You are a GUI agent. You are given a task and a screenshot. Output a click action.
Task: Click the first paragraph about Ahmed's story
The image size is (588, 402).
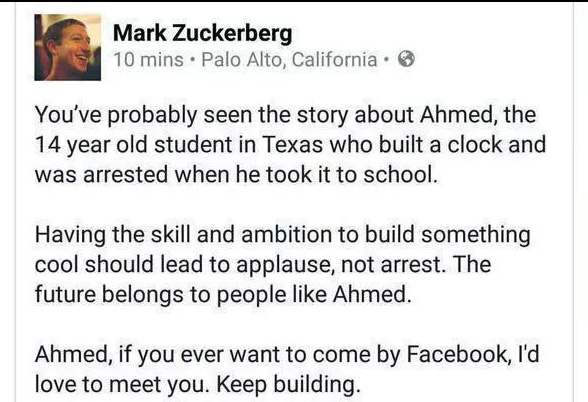[291, 144]
